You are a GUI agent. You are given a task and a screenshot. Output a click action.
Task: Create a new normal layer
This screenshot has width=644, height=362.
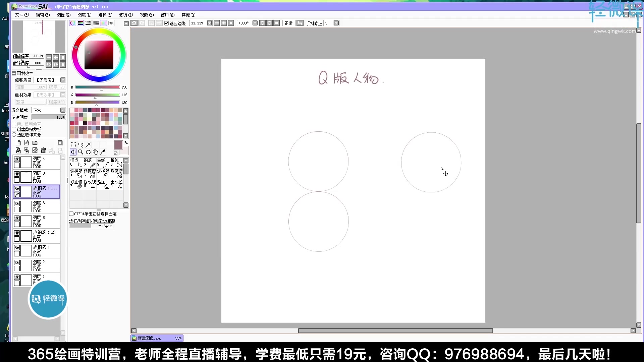(18, 143)
